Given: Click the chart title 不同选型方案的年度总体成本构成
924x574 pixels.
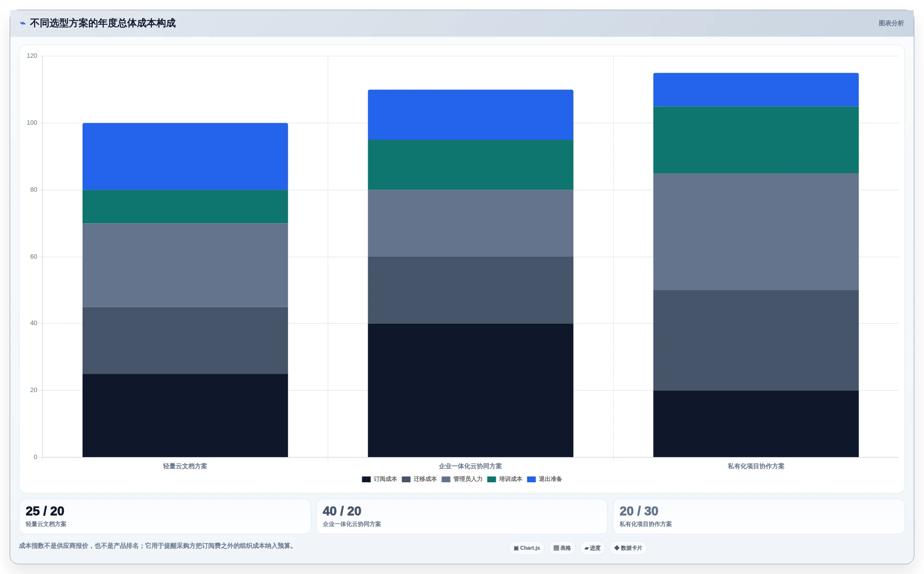Looking at the screenshot, I should (x=102, y=23).
